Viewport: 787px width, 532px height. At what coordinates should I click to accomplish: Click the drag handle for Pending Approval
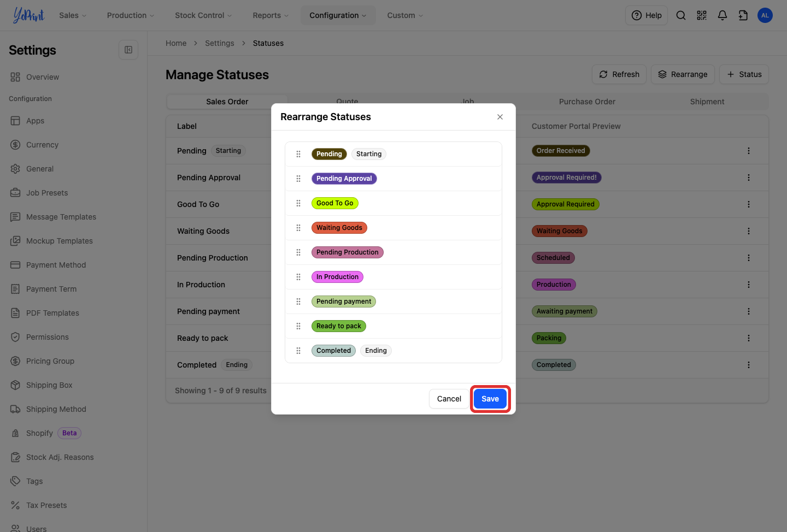click(298, 179)
